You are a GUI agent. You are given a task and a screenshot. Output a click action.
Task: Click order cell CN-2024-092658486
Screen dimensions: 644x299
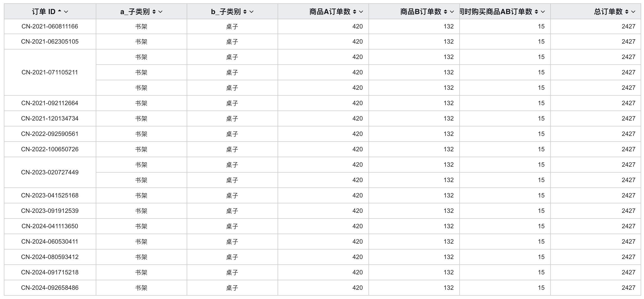click(x=50, y=288)
